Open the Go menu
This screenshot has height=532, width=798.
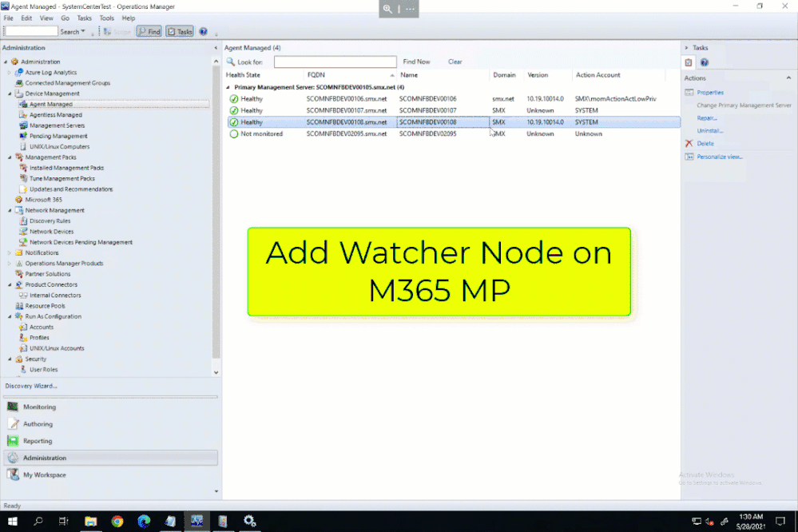click(66, 18)
